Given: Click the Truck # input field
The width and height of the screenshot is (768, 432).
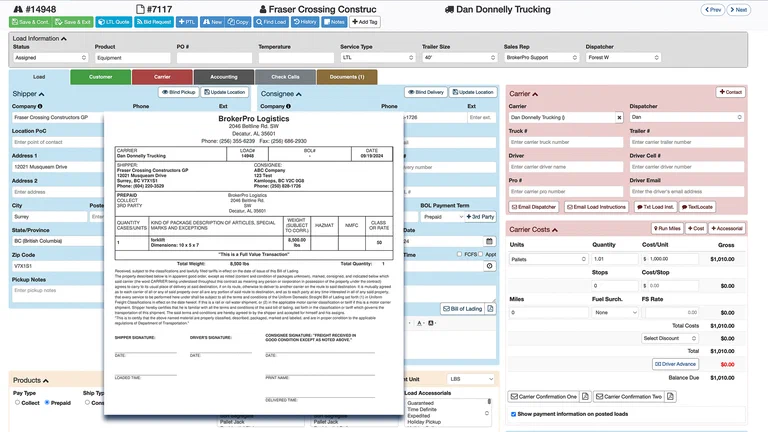Looking at the screenshot, I should pos(566,142).
